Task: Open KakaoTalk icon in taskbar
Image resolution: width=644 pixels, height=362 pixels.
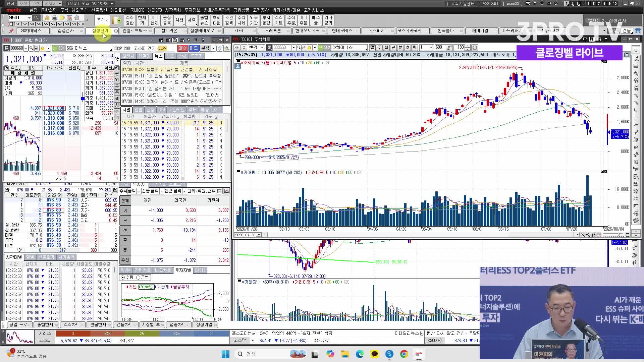Action: [374, 354]
